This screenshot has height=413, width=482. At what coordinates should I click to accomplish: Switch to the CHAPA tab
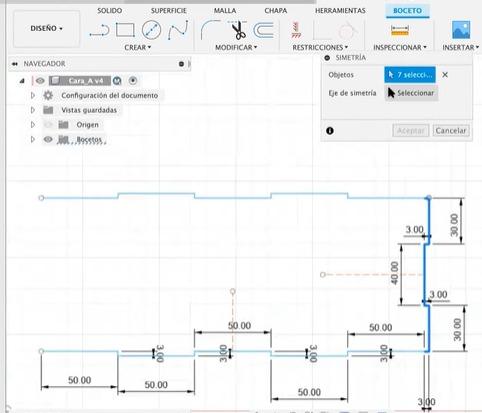coord(276,11)
